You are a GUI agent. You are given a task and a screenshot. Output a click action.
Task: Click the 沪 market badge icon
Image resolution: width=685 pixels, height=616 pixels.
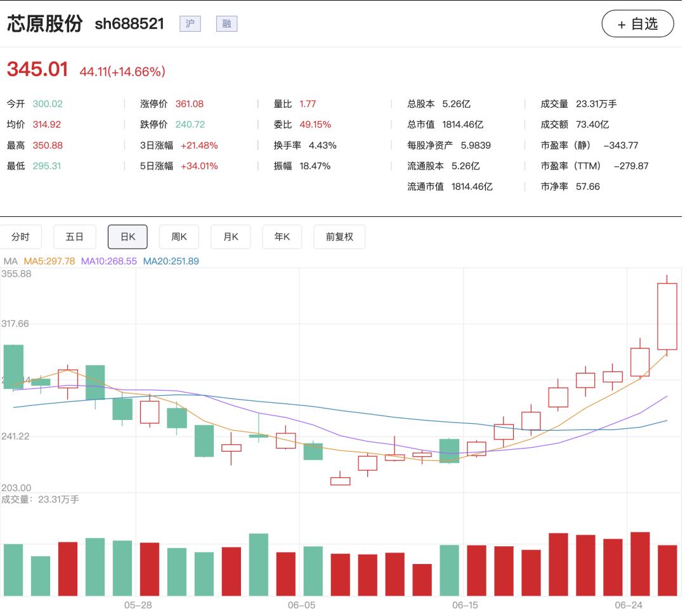coord(190,23)
